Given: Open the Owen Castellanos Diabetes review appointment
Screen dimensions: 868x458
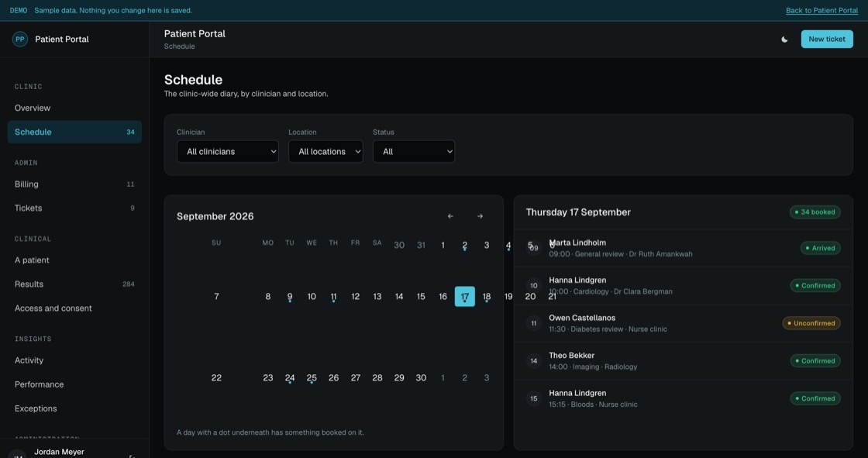Looking at the screenshot, I should point(683,323).
